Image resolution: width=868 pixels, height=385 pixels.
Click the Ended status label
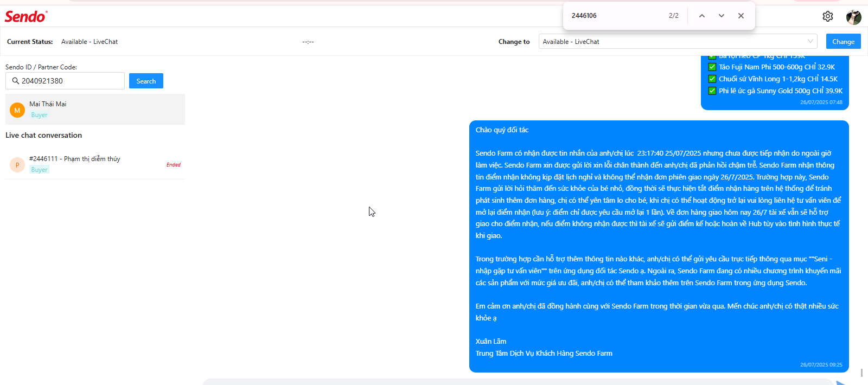(174, 165)
